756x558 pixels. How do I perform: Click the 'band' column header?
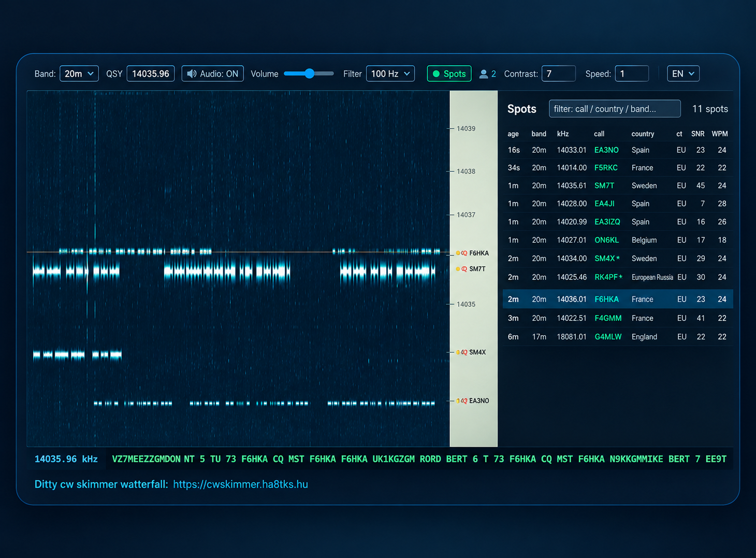[539, 134]
